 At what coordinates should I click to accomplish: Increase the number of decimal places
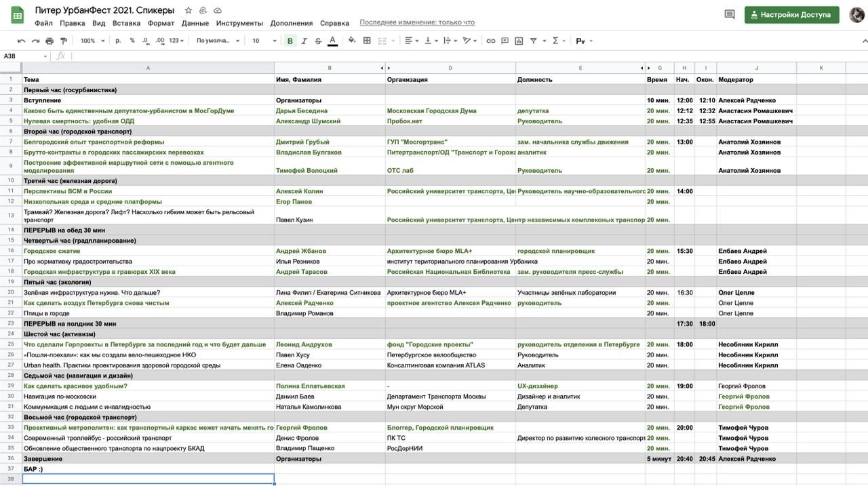pos(160,41)
